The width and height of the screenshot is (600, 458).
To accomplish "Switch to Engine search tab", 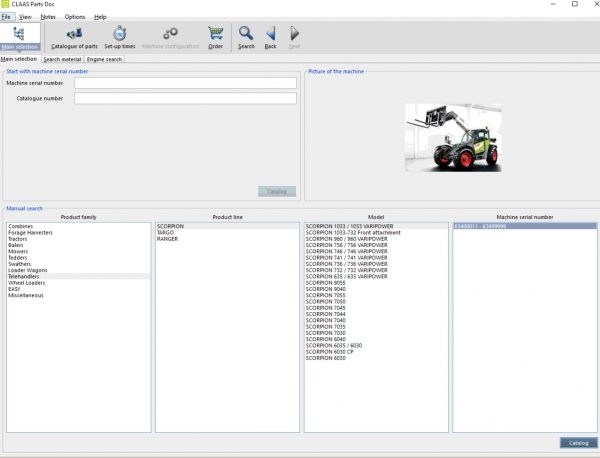I will (x=104, y=59).
